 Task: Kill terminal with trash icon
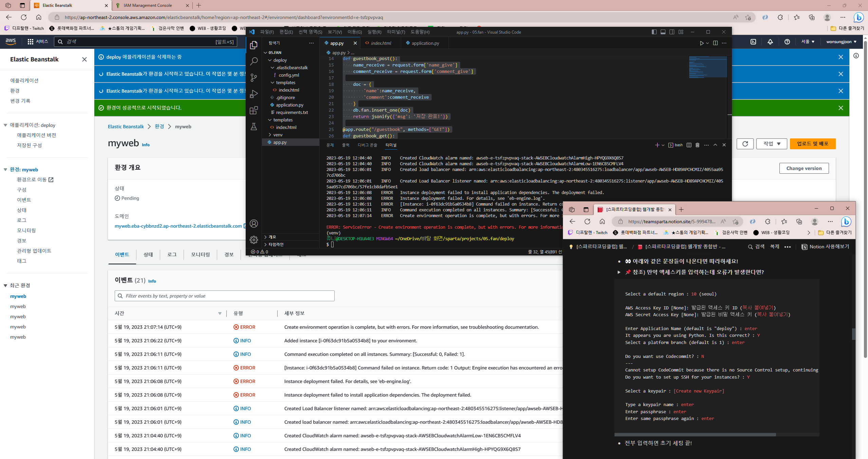[x=697, y=145]
